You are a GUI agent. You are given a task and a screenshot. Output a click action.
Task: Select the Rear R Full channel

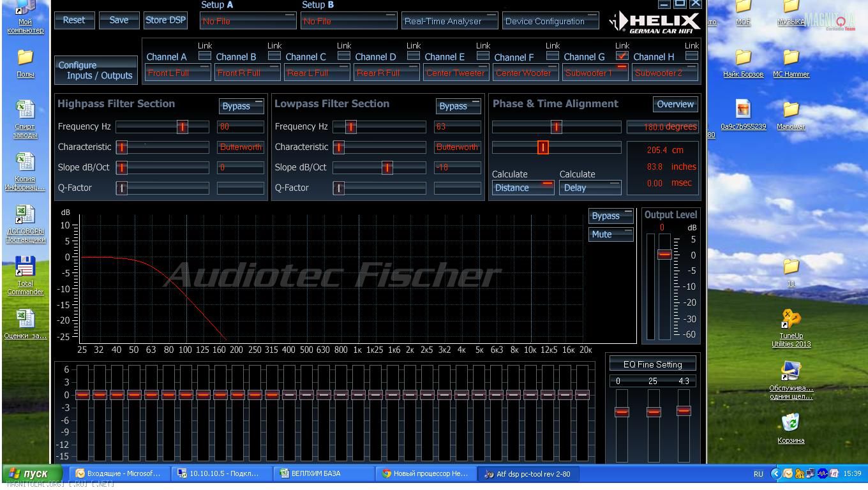click(x=386, y=73)
